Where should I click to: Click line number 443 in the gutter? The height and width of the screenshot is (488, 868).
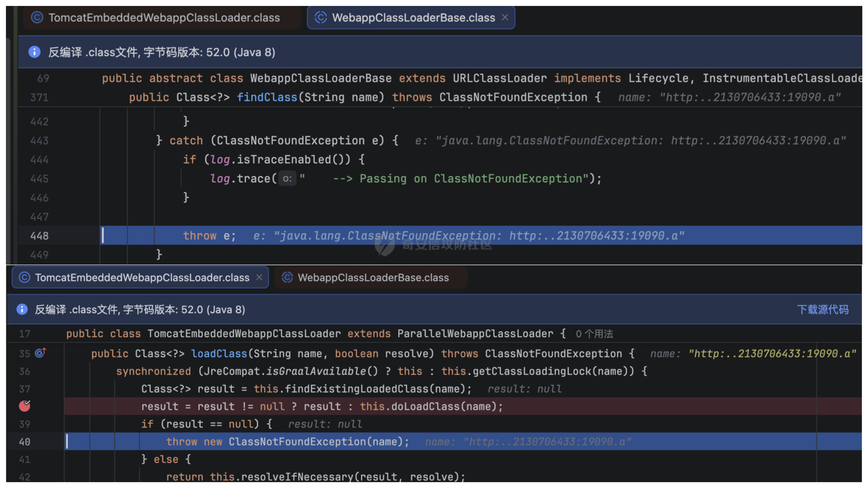[40, 141]
